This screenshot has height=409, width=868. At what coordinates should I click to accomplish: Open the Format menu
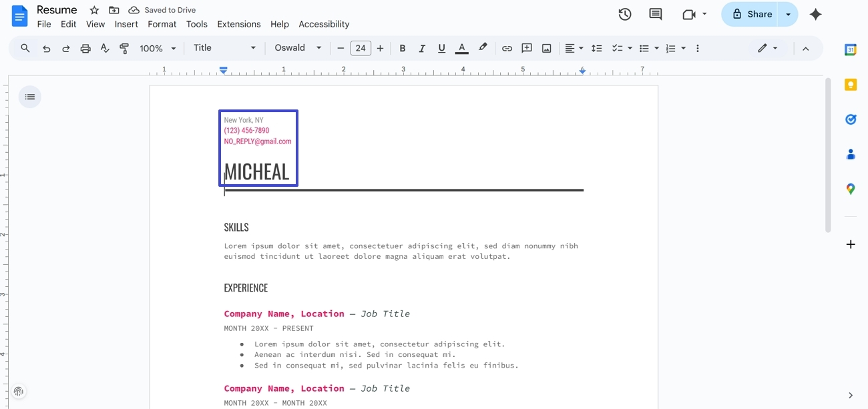pyautogui.click(x=162, y=24)
